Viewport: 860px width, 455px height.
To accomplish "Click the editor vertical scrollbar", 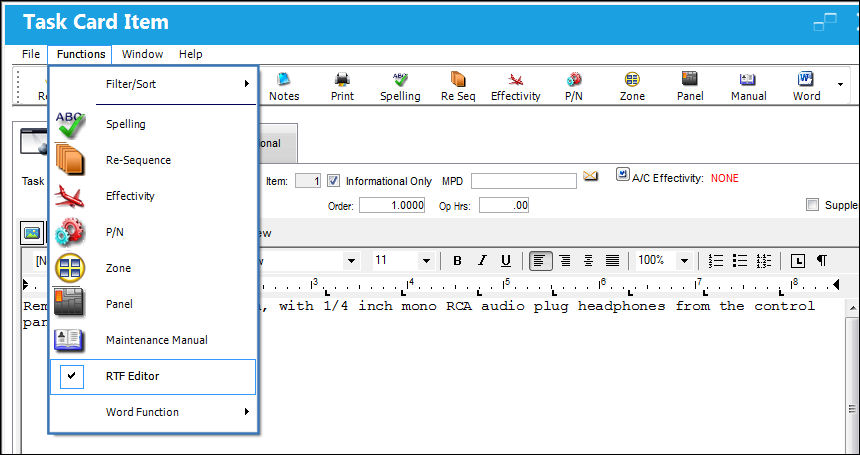I will tap(851, 376).
